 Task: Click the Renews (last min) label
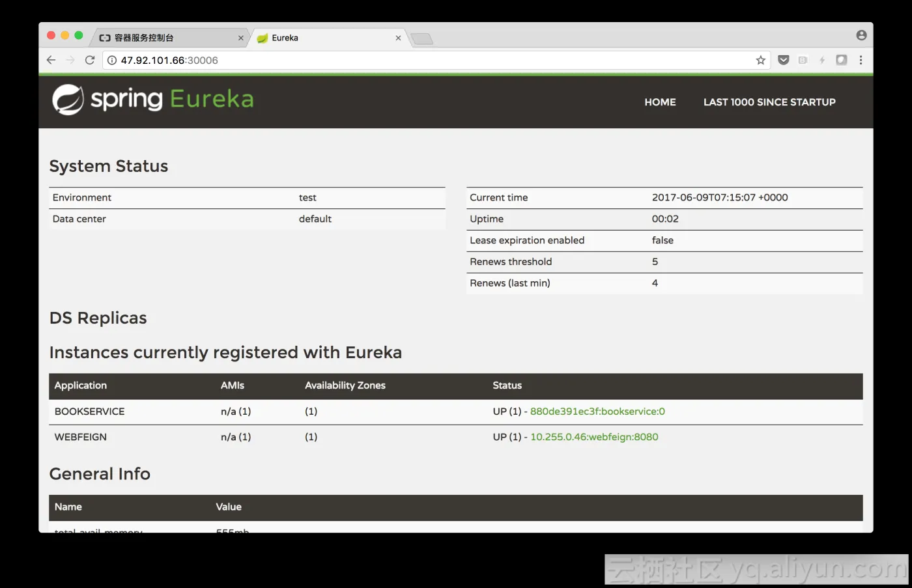(510, 283)
